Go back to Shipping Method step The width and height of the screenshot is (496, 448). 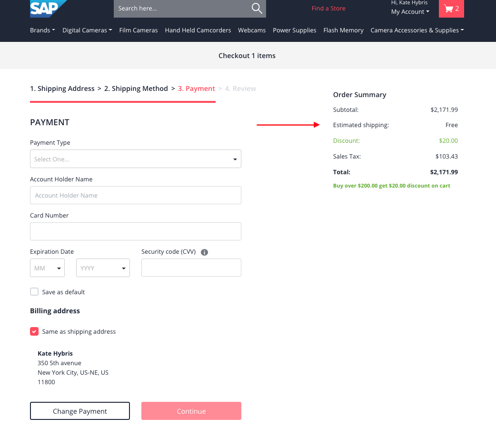136,89
